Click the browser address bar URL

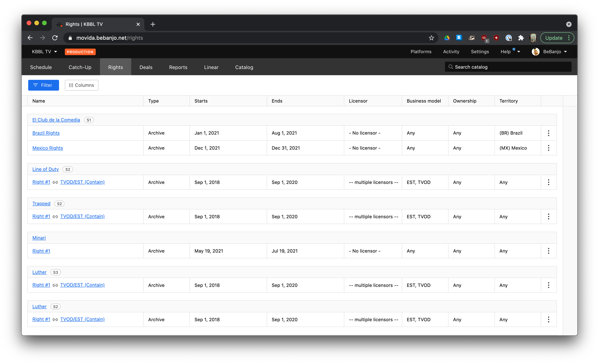coord(109,38)
